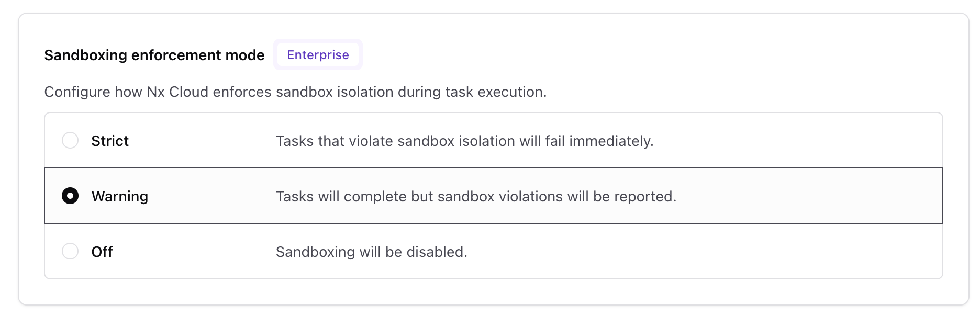Select the Warning enforcement radio button

[70, 196]
